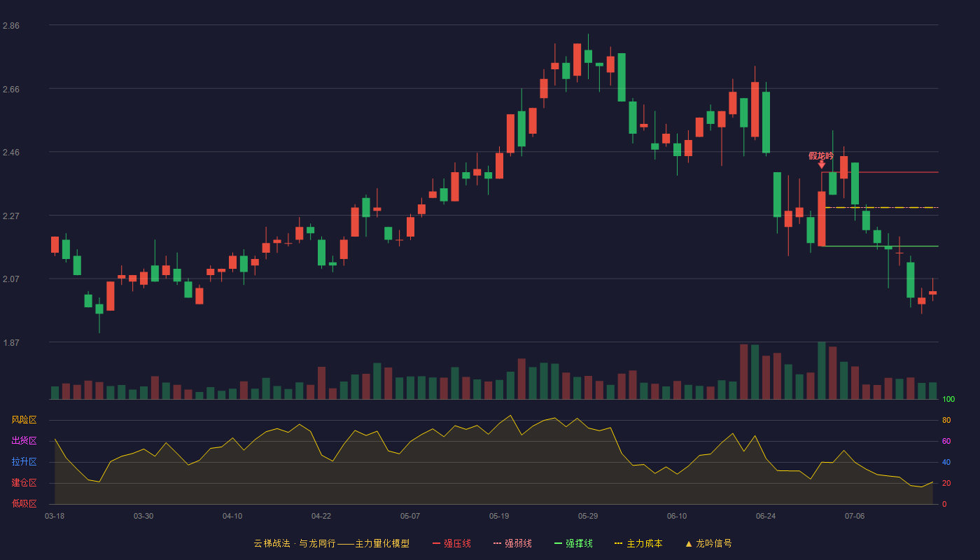
Task: Toggle the 强弱线 legend item
Action: 512,543
